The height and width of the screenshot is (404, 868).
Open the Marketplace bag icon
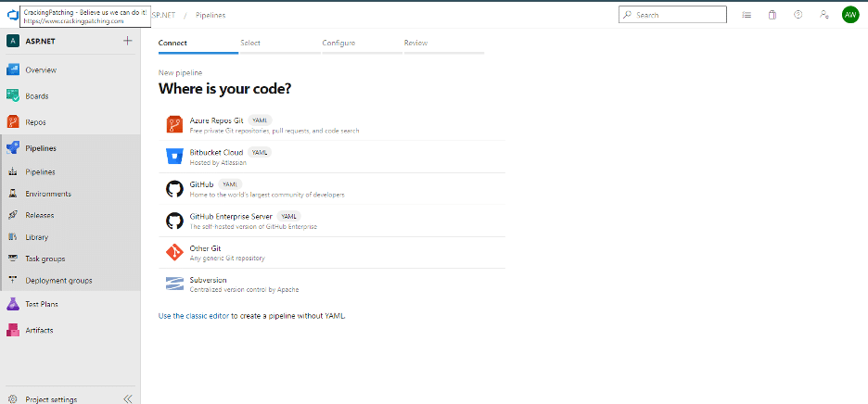click(x=772, y=15)
